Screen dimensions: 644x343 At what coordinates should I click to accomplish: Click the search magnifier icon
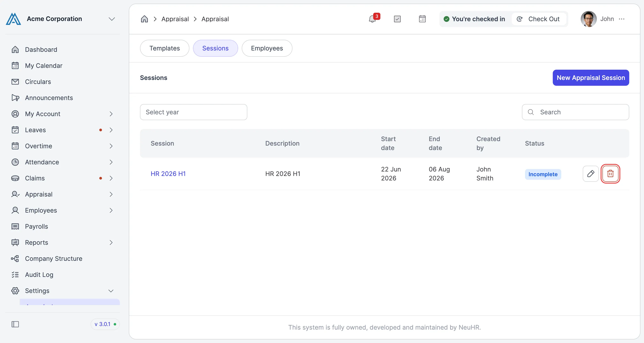tap(531, 112)
